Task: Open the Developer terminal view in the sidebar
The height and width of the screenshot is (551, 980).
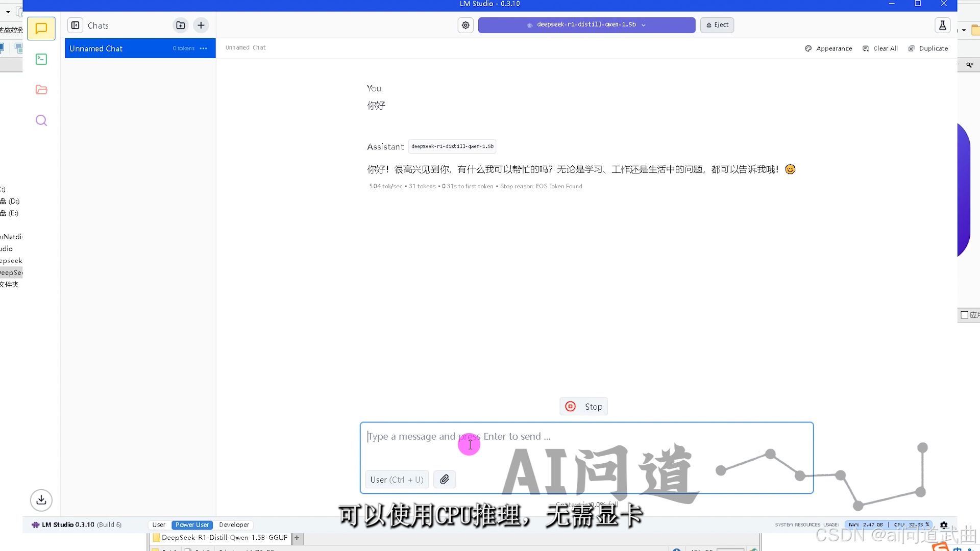Action: coord(41,59)
